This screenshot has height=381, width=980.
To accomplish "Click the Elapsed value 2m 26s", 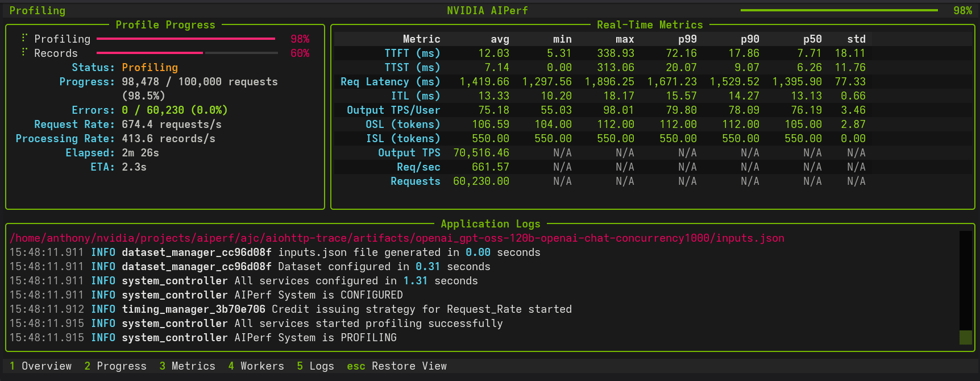I will tap(140, 153).
